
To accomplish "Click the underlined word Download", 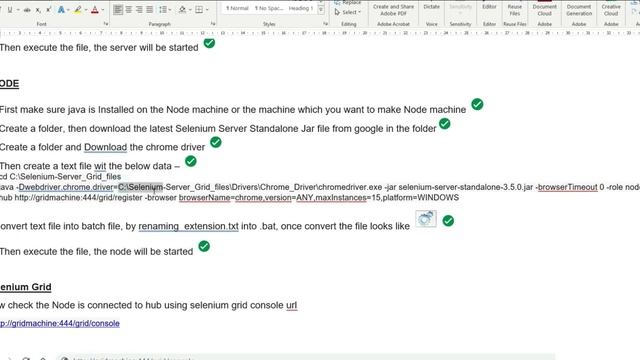I will pyautogui.click(x=105, y=147).
